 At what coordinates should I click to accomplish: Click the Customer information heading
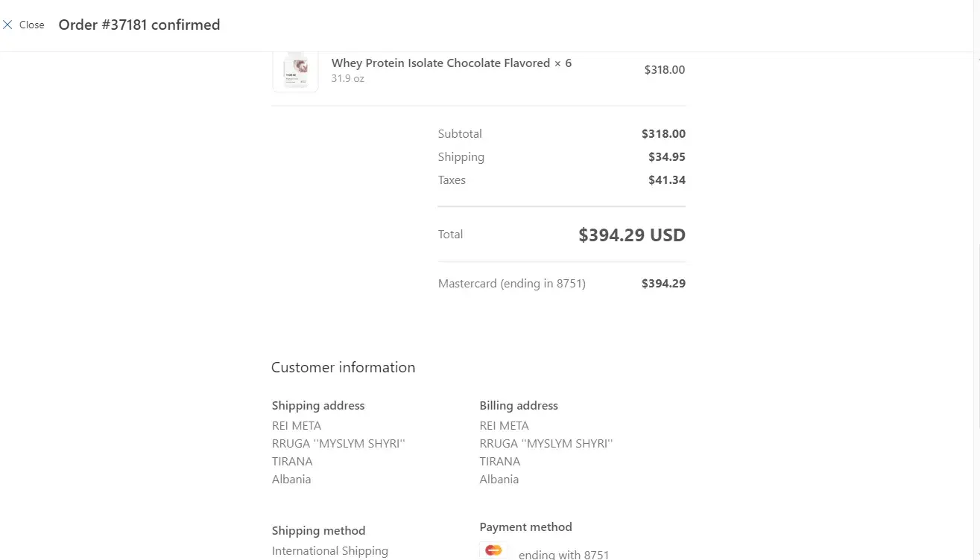[343, 367]
